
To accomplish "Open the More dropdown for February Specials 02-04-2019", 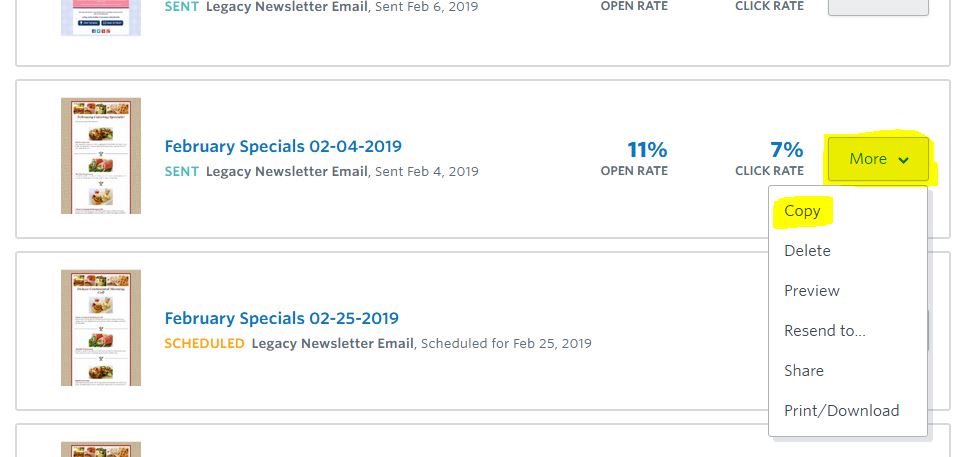I will tap(878, 159).
